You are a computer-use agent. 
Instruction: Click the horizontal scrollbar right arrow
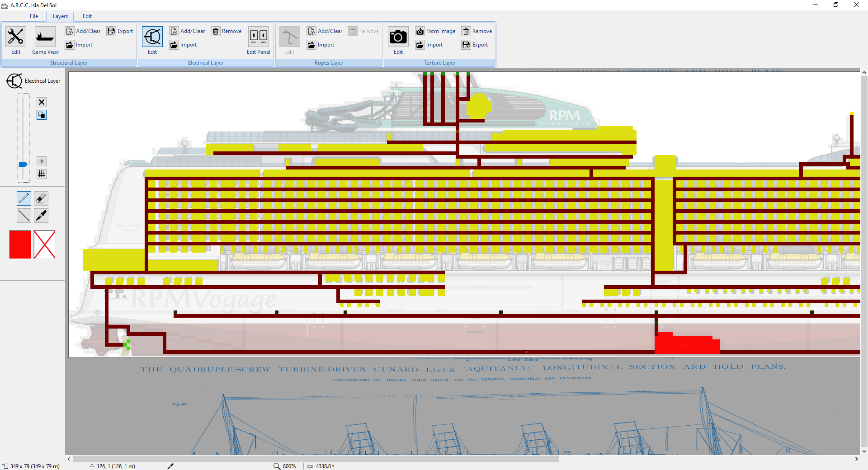point(856,459)
